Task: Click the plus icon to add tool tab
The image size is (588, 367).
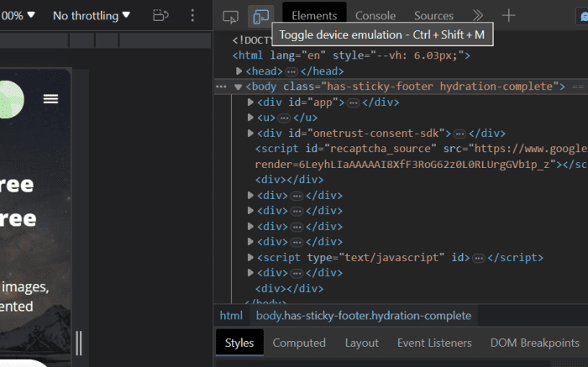Action: tap(508, 16)
